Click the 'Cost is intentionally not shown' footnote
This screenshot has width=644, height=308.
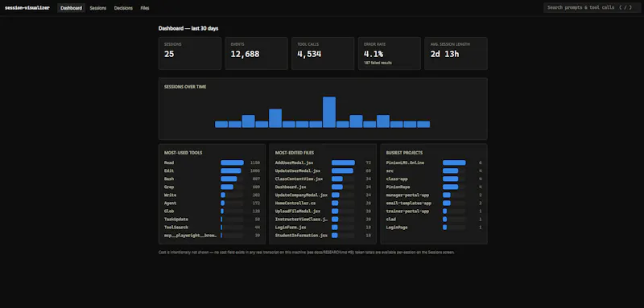307,253
